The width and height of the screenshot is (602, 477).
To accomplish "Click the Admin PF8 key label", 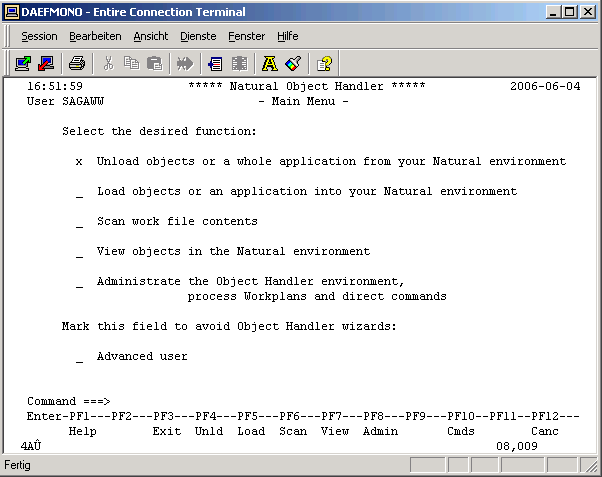I will click(380, 431).
